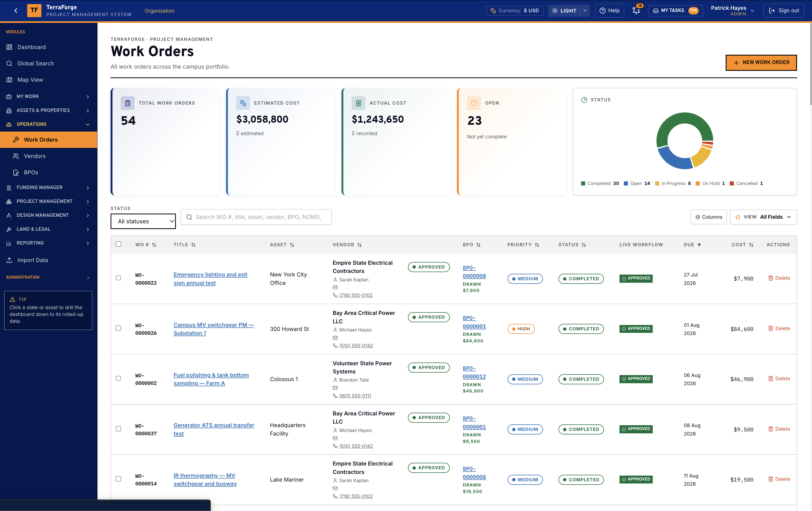812x511 pixels.
Task: Open the Light theme dropdown arrow
Action: [585, 10]
